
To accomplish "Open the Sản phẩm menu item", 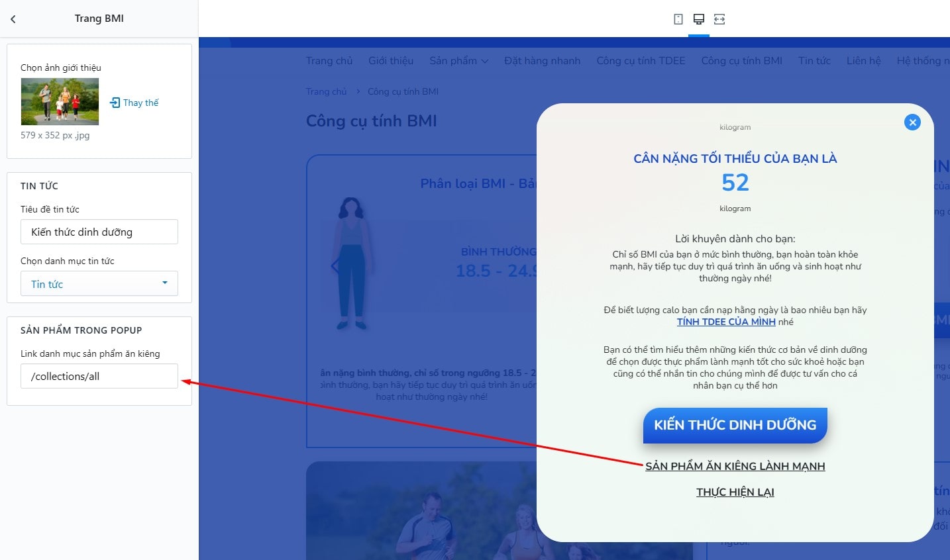I will pyautogui.click(x=453, y=61).
